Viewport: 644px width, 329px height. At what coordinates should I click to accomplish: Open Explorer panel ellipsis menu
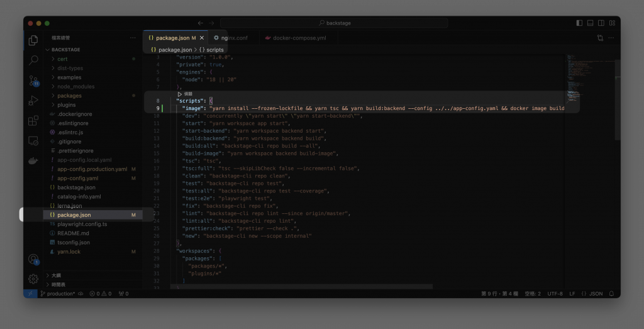133,38
